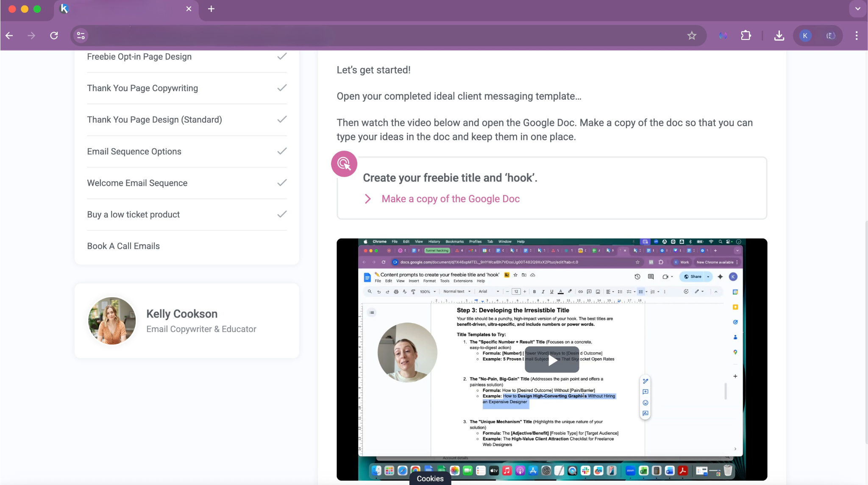Click the K profile avatar icon

point(805,36)
